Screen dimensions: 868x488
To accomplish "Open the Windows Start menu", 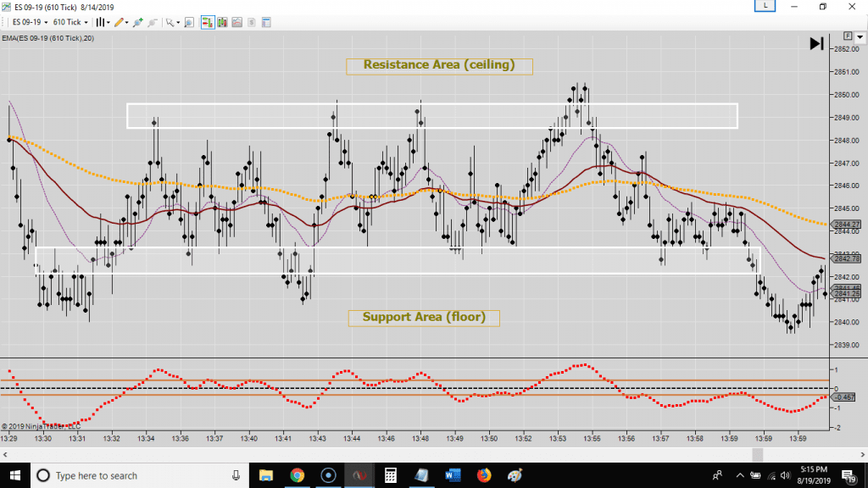I will pos(15,475).
